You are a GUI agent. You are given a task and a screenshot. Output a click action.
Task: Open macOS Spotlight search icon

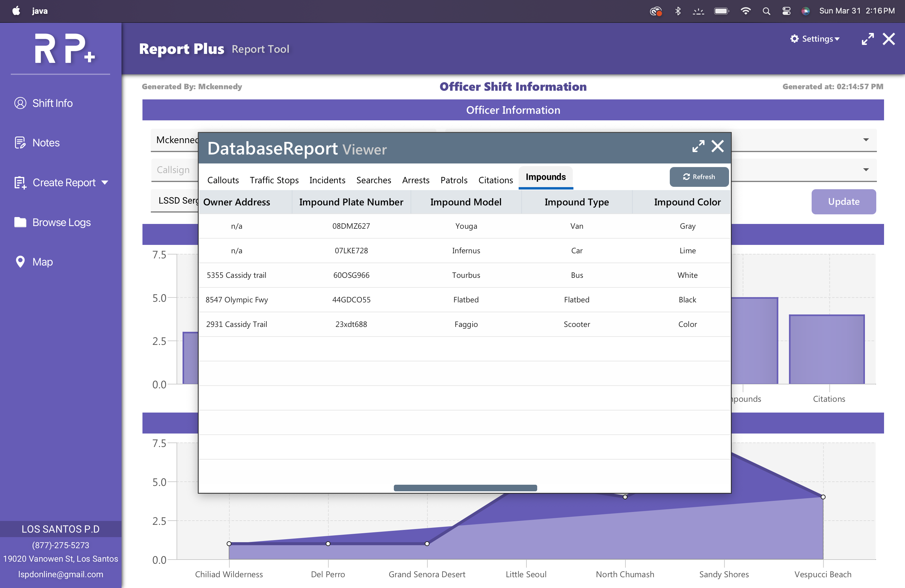click(x=766, y=11)
